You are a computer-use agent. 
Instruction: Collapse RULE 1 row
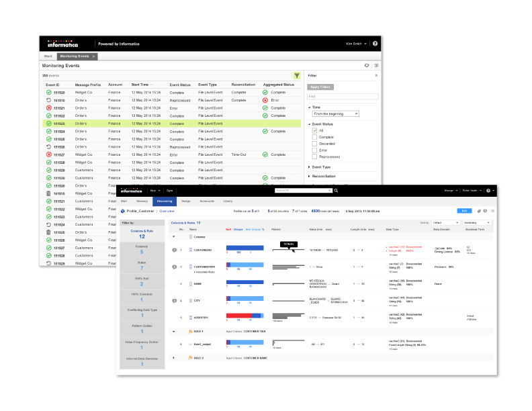coord(174,331)
